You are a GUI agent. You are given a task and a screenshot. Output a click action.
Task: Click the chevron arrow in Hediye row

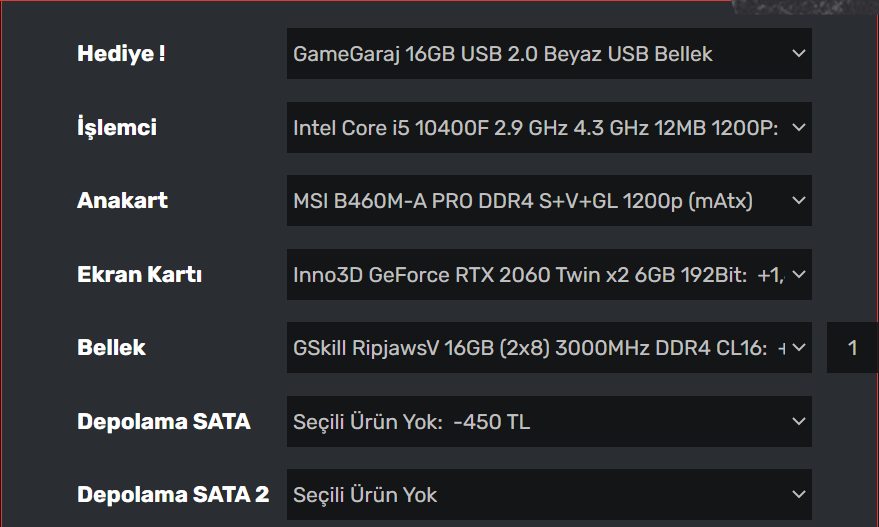click(x=798, y=54)
